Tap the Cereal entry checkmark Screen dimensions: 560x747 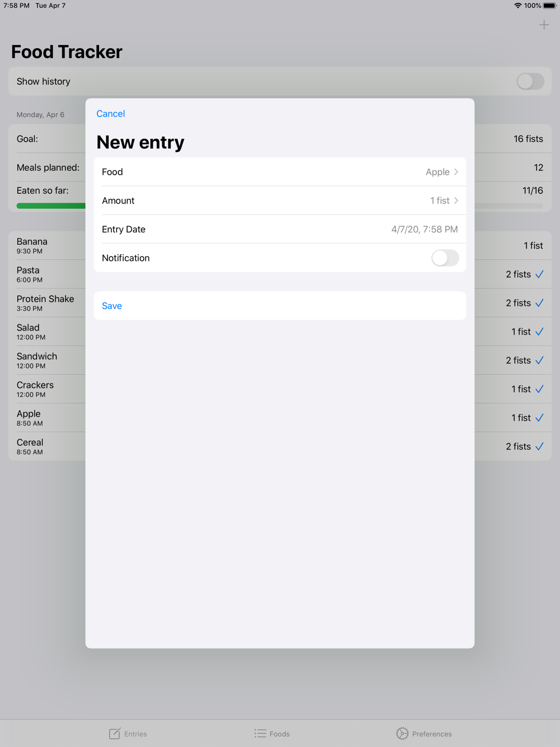[539, 446]
